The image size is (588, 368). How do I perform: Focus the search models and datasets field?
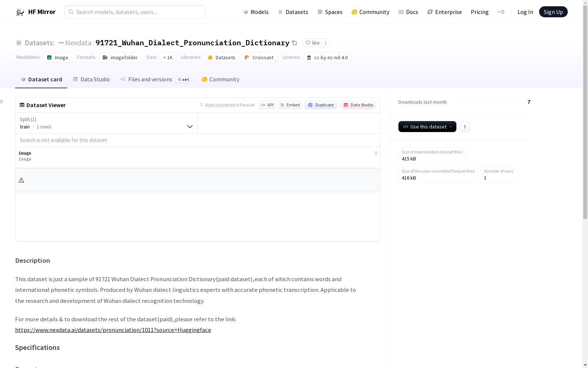(135, 12)
